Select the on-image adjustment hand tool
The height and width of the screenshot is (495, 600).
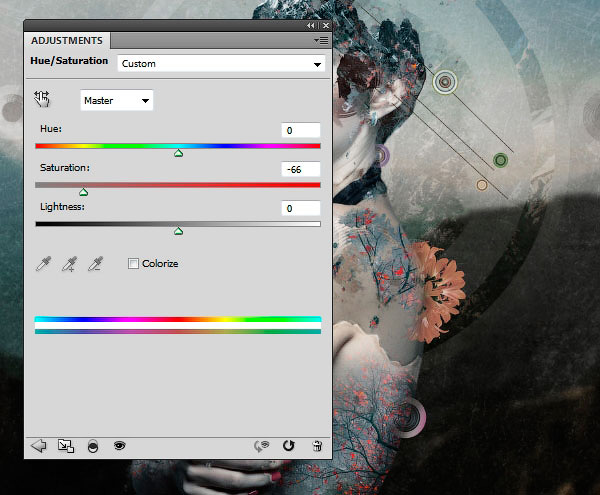tap(42, 99)
